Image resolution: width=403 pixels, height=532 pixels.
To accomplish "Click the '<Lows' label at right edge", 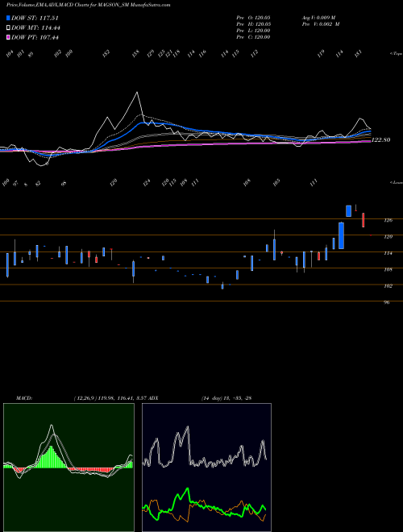I will pyautogui.click(x=396, y=182).
